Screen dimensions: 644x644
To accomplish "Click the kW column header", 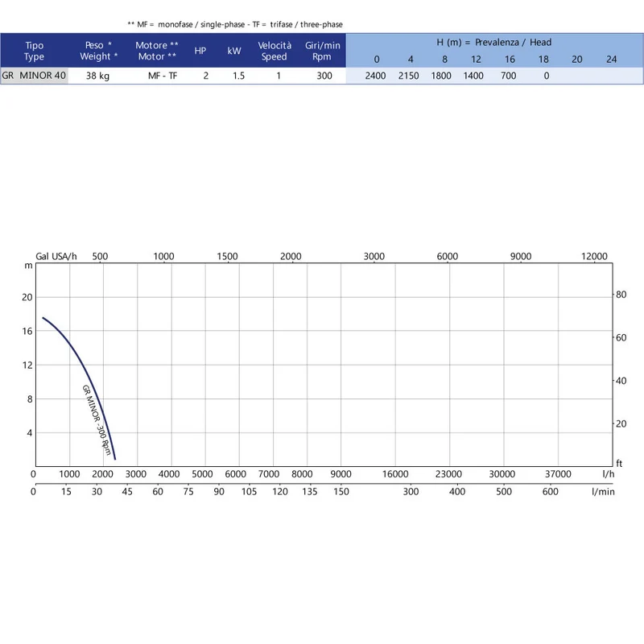I will click(234, 51).
